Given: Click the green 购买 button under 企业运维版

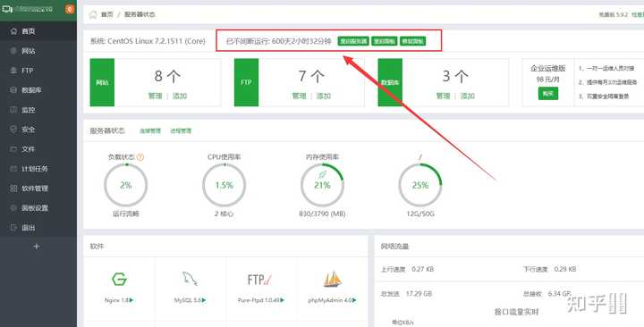Looking at the screenshot, I should coord(548,94).
